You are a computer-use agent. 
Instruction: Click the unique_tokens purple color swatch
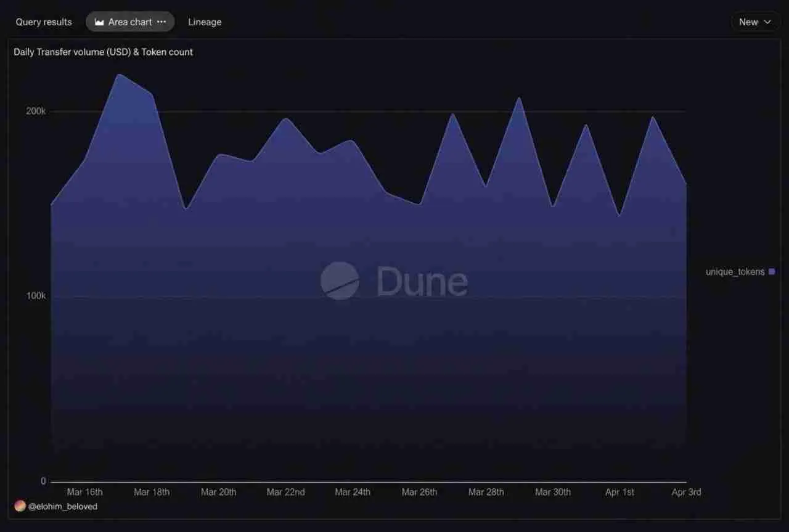772,272
